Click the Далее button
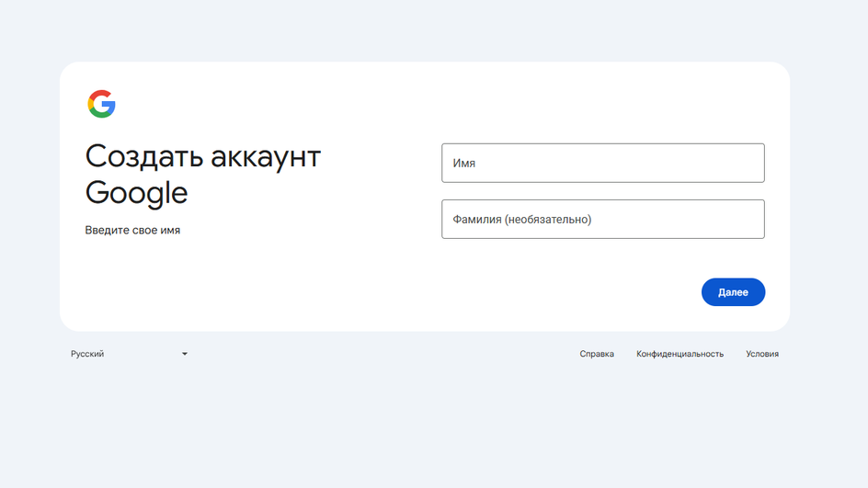Image resolution: width=868 pixels, height=488 pixels. pyautogui.click(x=733, y=292)
